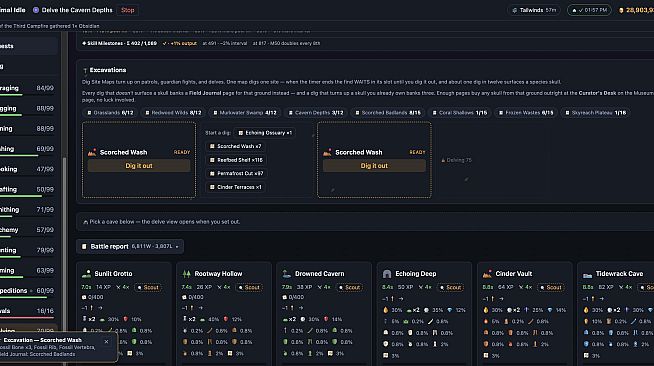
Task: Dig out the first Scorched Wash slot
Action: click(x=139, y=166)
